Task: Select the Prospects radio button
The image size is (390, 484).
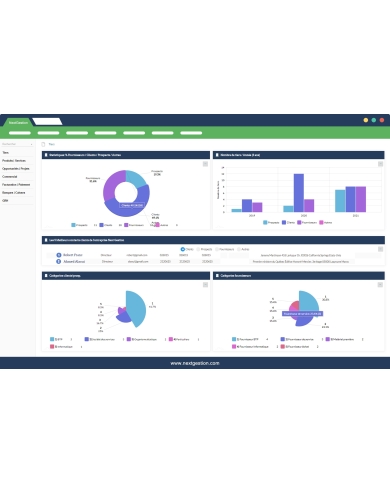Action: tap(198, 249)
